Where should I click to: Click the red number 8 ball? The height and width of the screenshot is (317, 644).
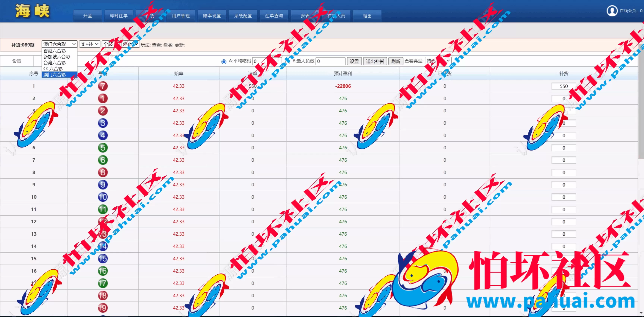pyautogui.click(x=103, y=172)
